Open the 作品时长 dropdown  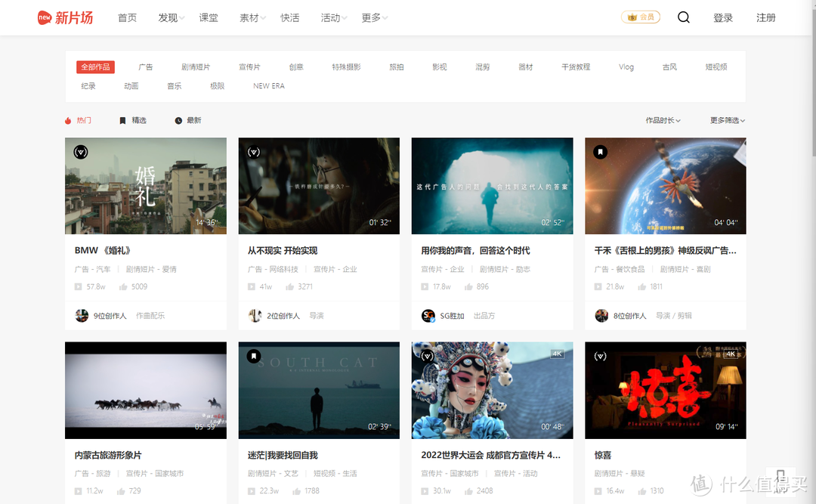[663, 120]
